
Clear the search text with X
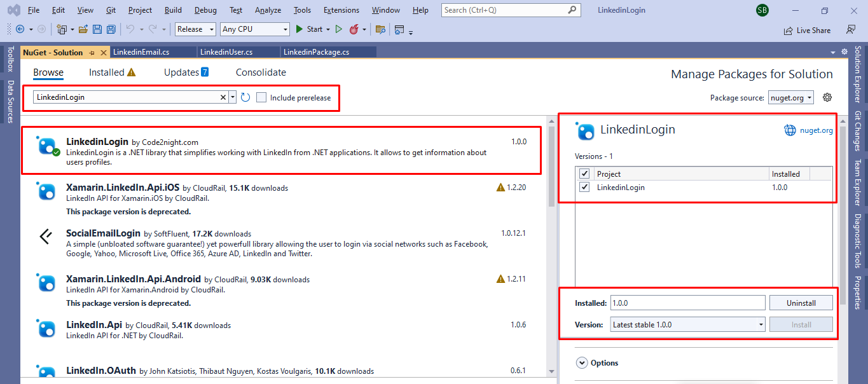(223, 97)
